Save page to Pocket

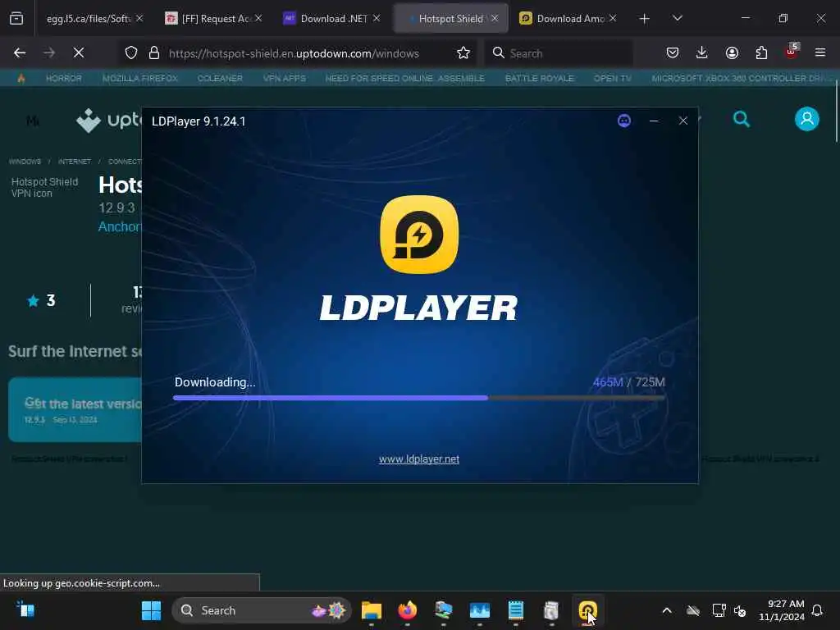(x=673, y=53)
